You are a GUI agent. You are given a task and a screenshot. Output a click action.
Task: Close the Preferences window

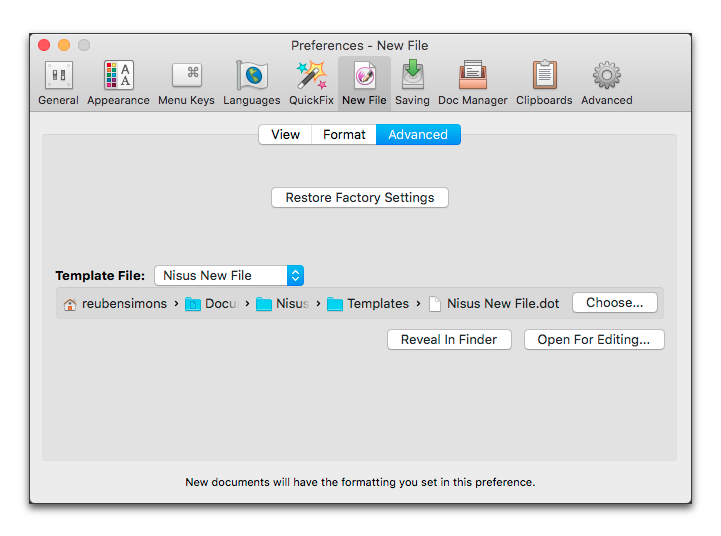click(x=44, y=45)
